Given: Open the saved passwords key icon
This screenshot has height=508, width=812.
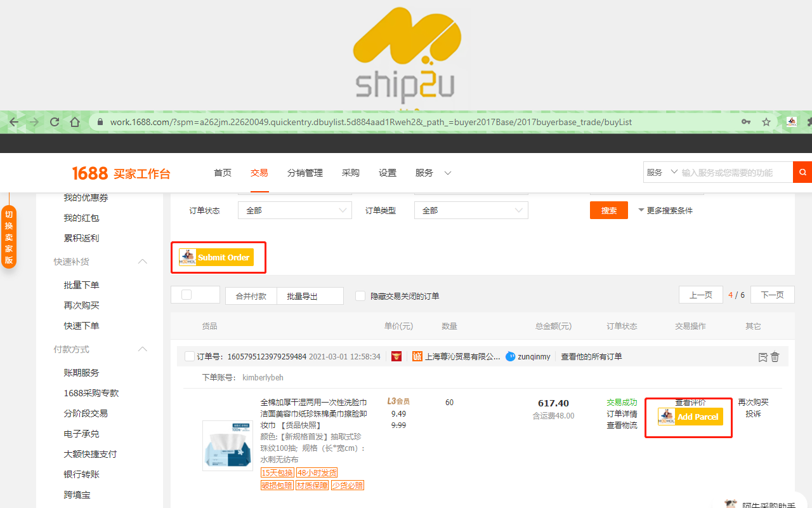Looking at the screenshot, I should pyautogui.click(x=746, y=121).
